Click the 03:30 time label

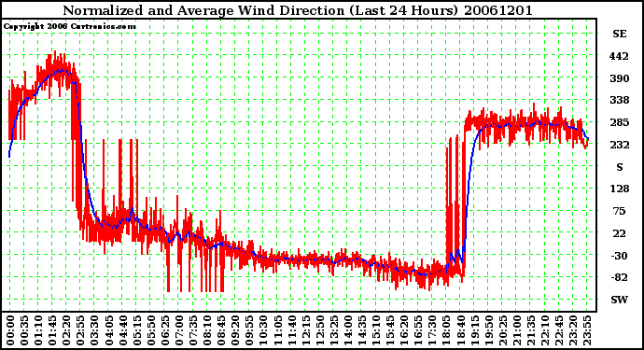coord(94,330)
